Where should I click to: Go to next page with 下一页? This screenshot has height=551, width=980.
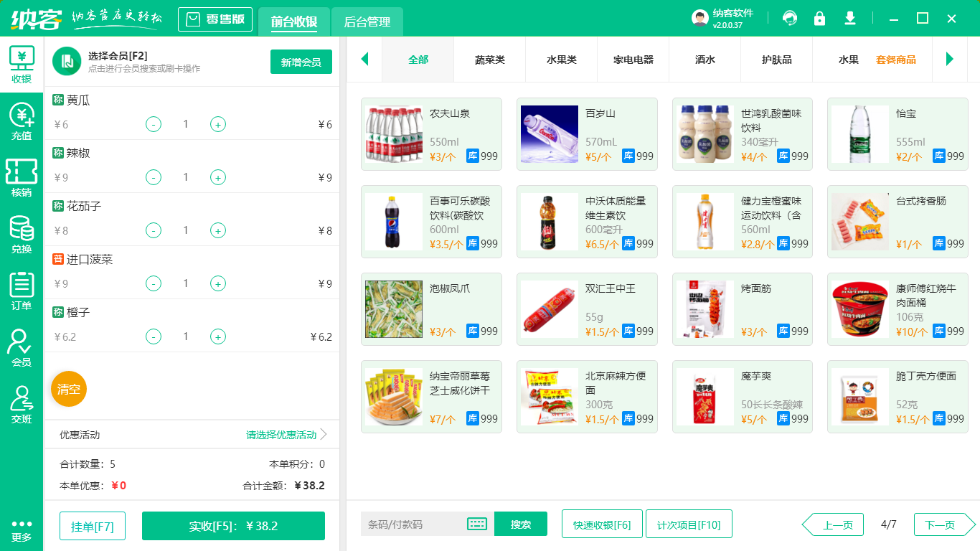coord(945,524)
